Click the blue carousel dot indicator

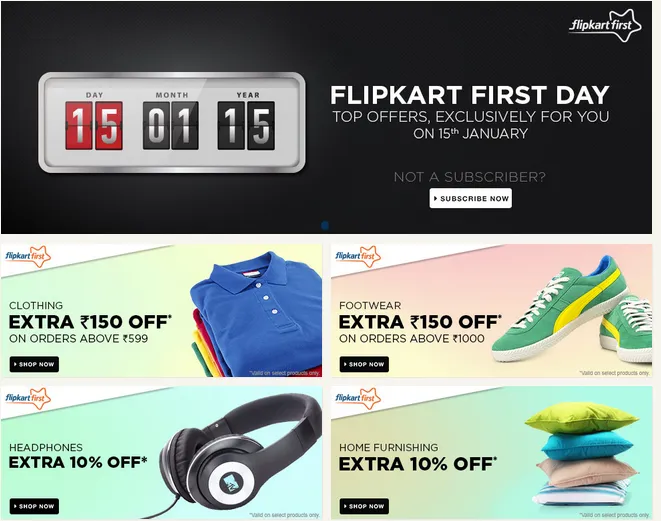(325, 225)
